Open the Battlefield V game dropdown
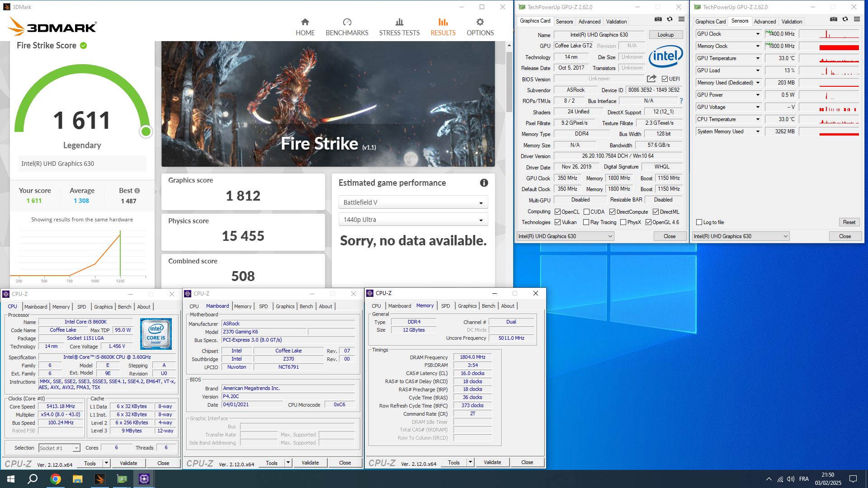This screenshot has width=868, height=488. tap(413, 202)
